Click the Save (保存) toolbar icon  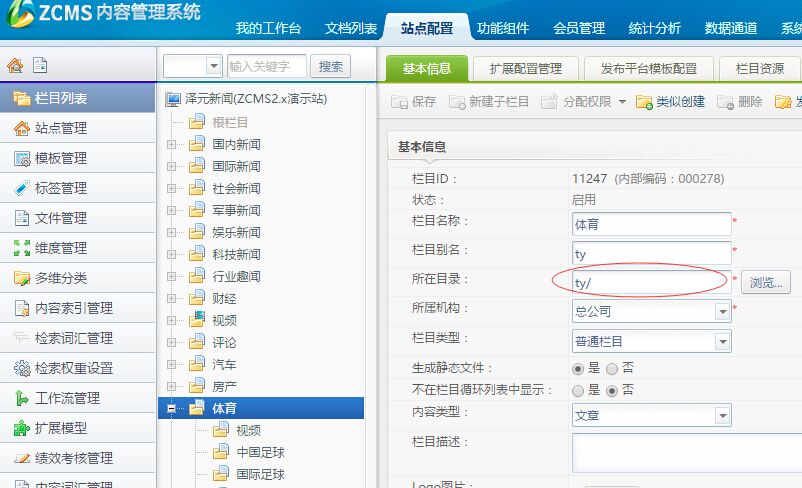400,102
